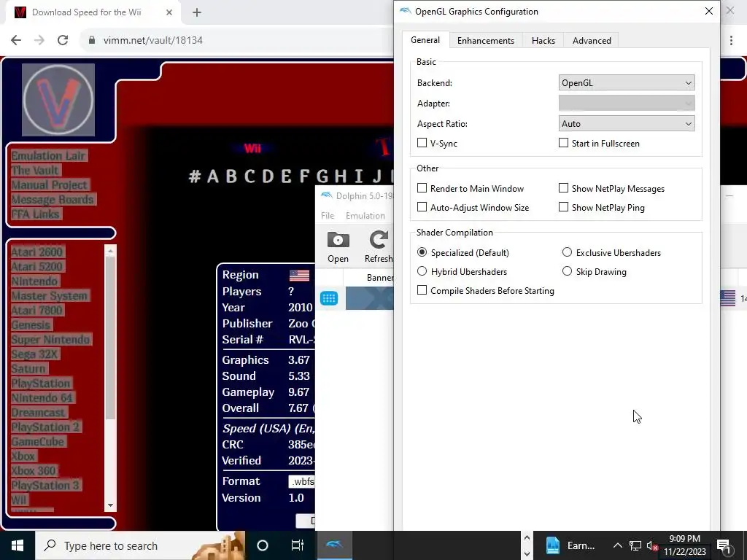
Task: Select Dolphin icon on taskbar
Action: (334, 545)
